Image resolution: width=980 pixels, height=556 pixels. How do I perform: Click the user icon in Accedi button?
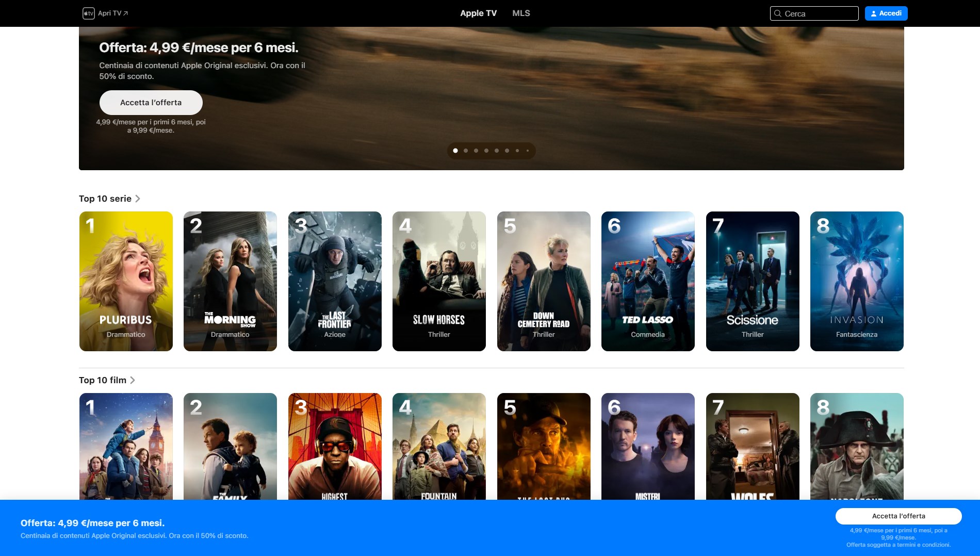pos(874,14)
